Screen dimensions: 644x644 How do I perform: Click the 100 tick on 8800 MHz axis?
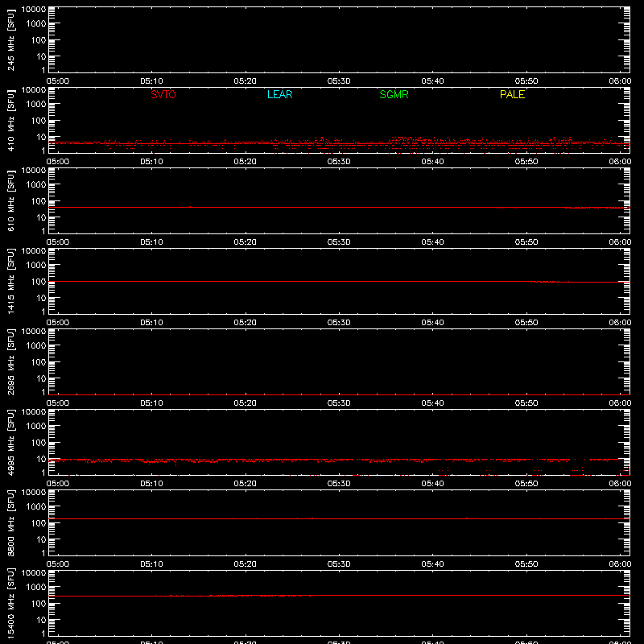[x=39, y=523]
